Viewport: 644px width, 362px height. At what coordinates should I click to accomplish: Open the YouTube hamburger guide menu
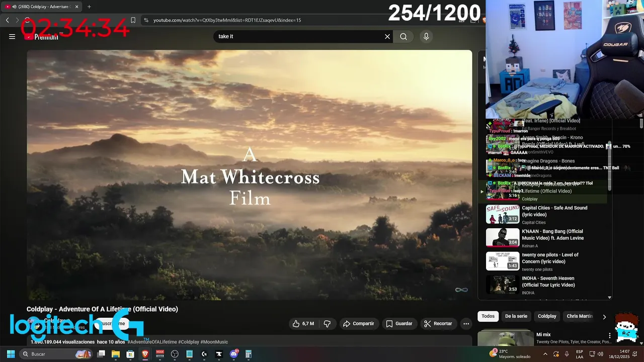coord(12,36)
